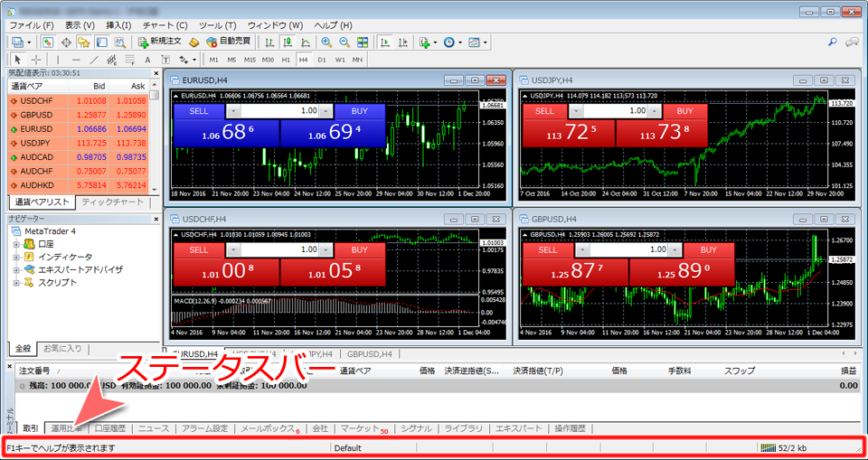This screenshot has width=868, height=460.
Task: Toggle the Market Watch window icon
Action: click(48, 42)
